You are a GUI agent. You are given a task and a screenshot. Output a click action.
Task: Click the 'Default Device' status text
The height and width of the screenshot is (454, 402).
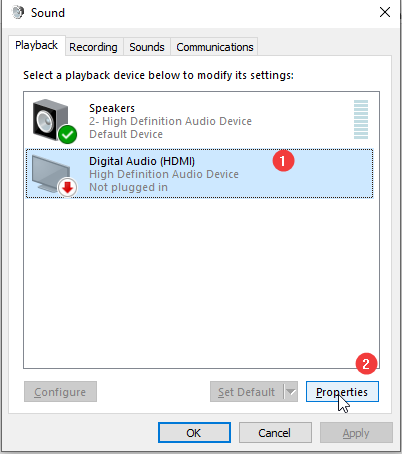126,134
